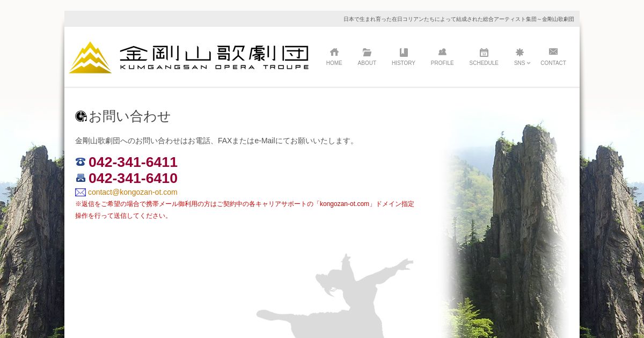This screenshot has height=338, width=644.
Task: Click the asterisk icon above SNS
Action: (x=519, y=52)
